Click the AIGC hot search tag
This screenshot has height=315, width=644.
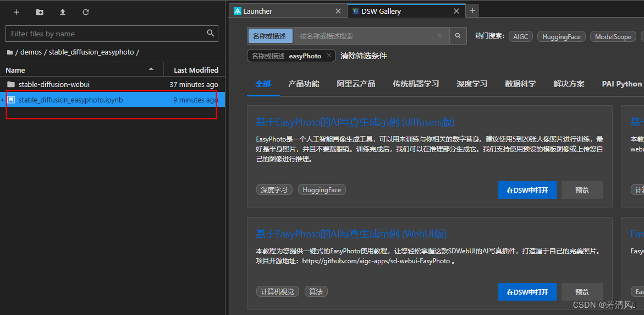point(521,36)
